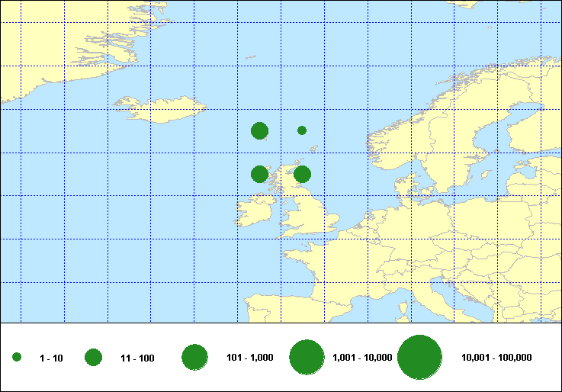Click the "10,001 - 100,000" legend label
The image size is (562, 392).
coord(496,358)
